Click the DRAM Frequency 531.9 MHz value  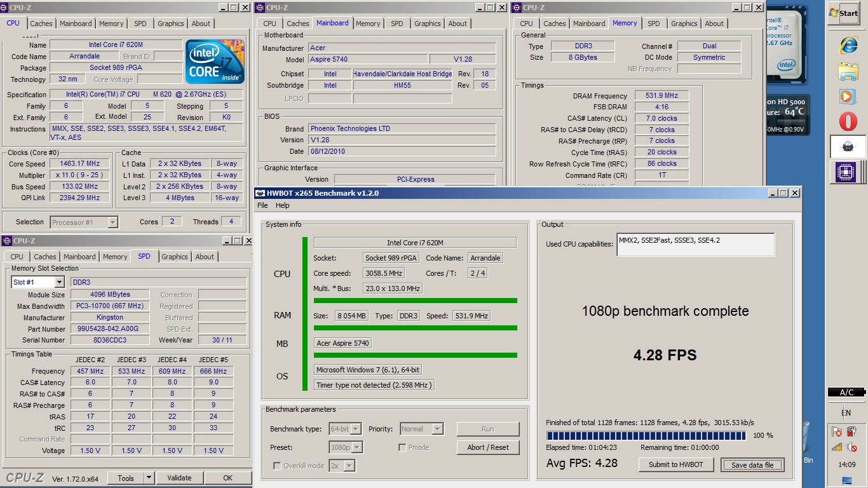[x=661, y=96]
